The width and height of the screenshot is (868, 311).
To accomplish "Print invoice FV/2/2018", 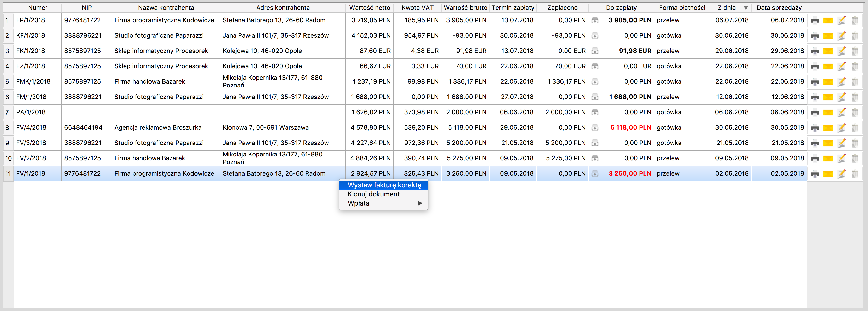I will 814,158.
